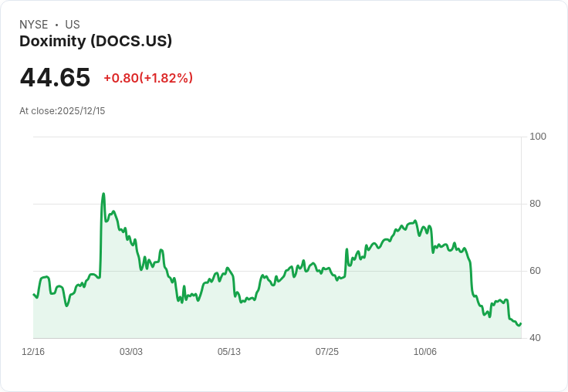568x392 pixels.
Task: Click the At close:2025/12/15 timestamp
Action: coord(63,111)
